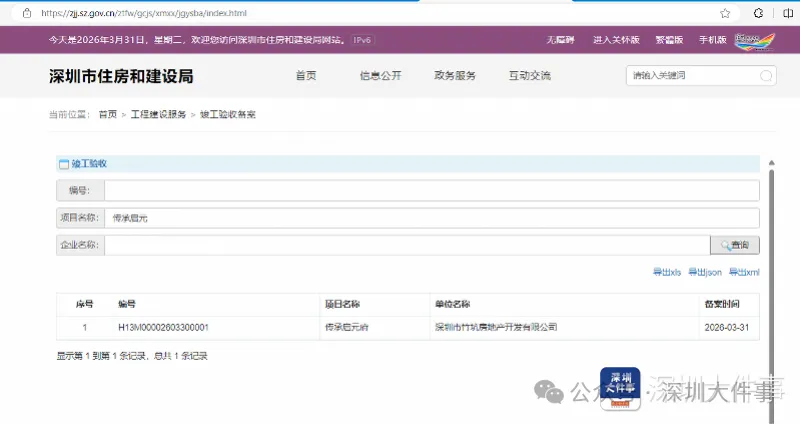
Task: Click the magnifier icon in header search
Action: [x=766, y=76]
